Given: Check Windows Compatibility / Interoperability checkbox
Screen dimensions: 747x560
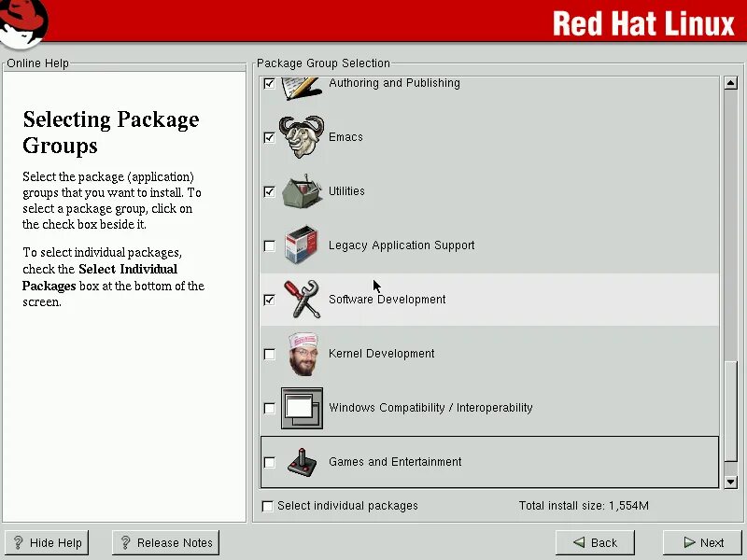Looking at the screenshot, I should click(x=269, y=409).
